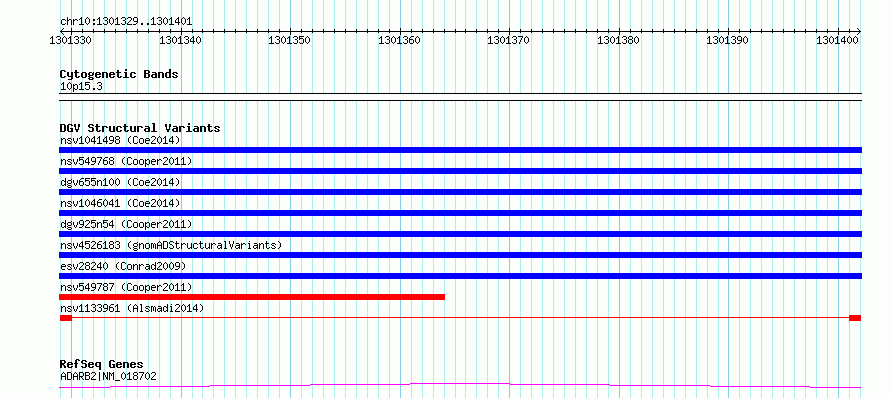890x398 pixels.
Task: Select the RefSeq Genes track title
Action: coord(102,365)
